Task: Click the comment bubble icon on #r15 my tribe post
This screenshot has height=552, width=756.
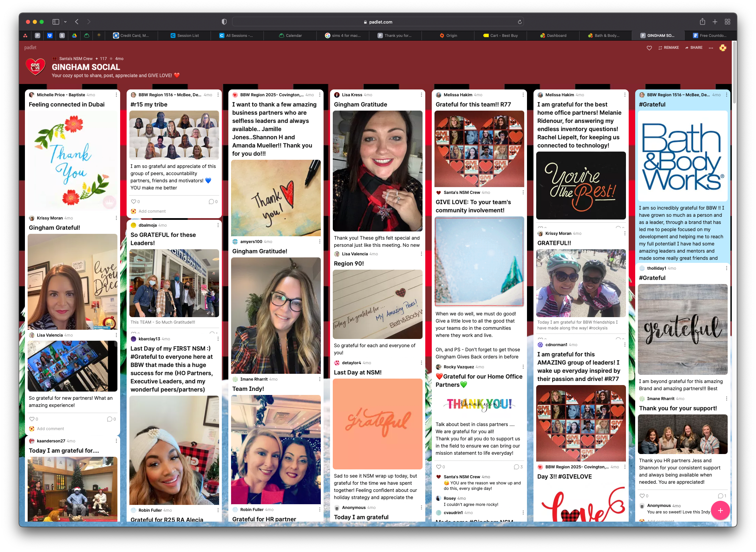Action: click(211, 201)
